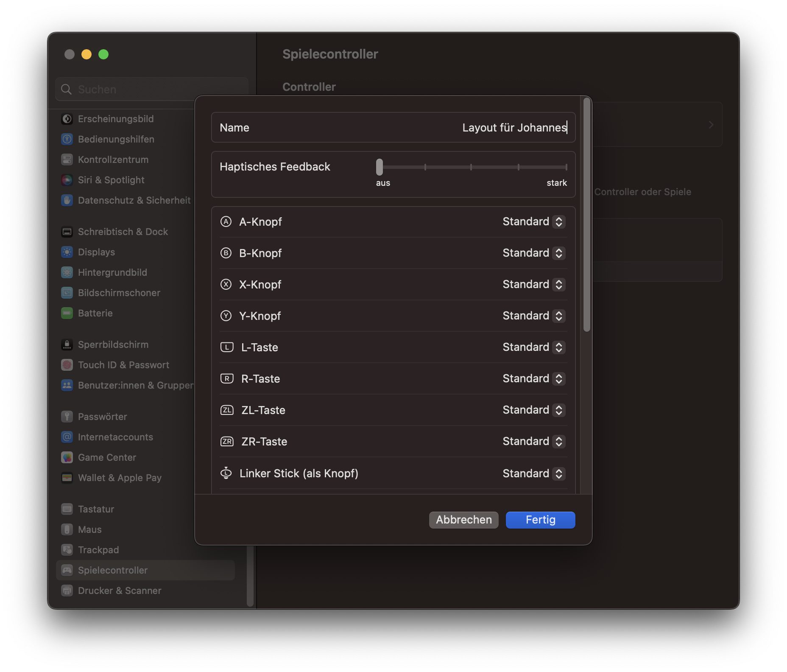Screen dimensions: 787x672
Task: Click the search magnifier icon
Action: click(x=66, y=89)
